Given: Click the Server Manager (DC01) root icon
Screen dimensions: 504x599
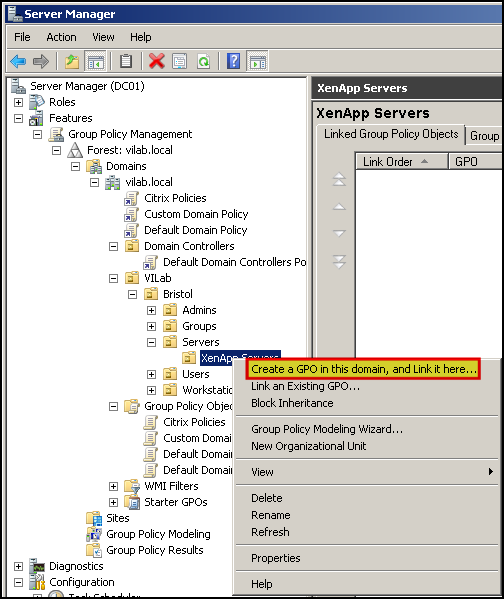Looking at the screenshot, I should (x=18, y=86).
